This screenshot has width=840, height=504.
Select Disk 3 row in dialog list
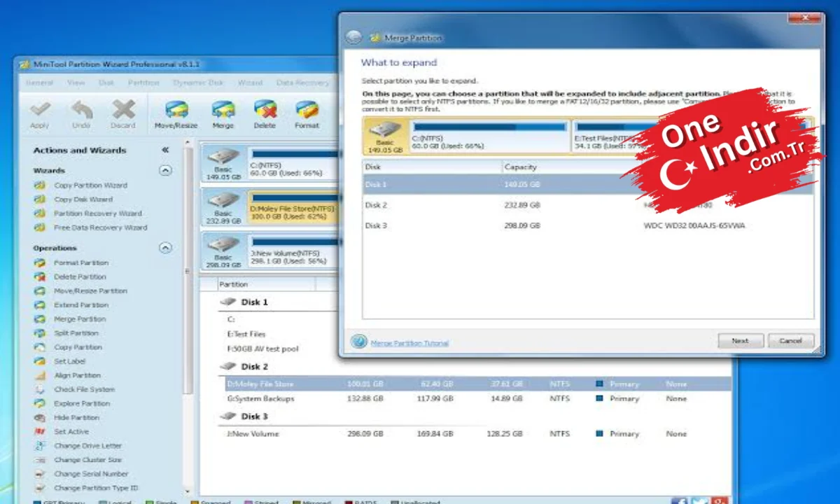click(588, 226)
